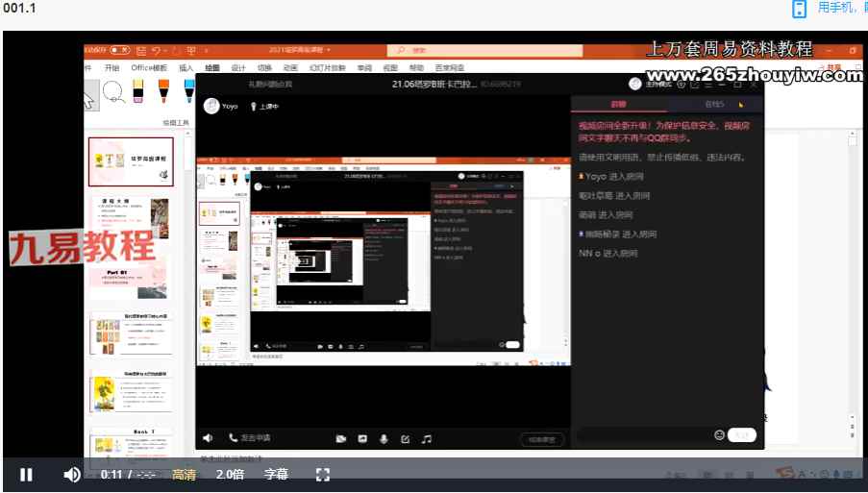
Task: Toggle the microphone in classroom toolbar
Action: 384,439
